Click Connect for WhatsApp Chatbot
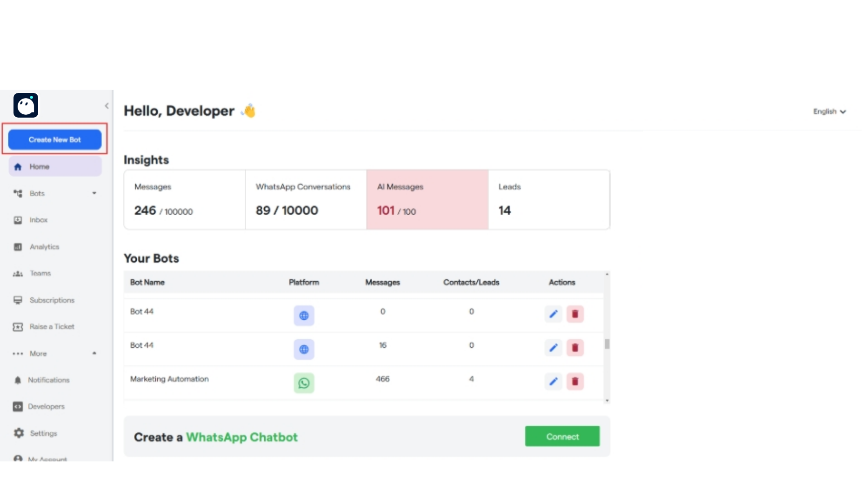Viewport: 868px width, 502px height. [x=562, y=436]
